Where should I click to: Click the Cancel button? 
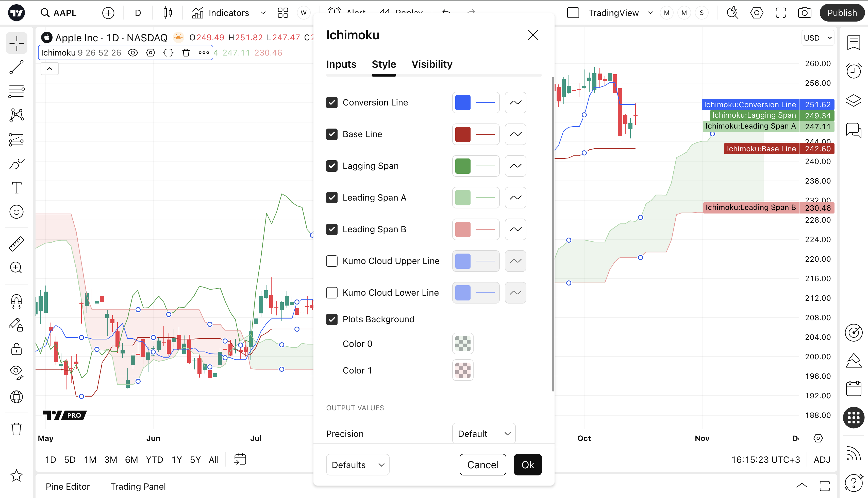(482, 465)
